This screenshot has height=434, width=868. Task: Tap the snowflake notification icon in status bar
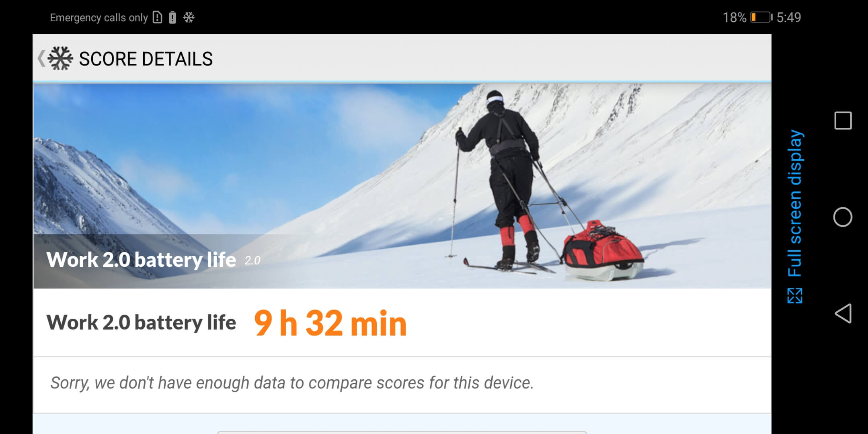(189, 17)
